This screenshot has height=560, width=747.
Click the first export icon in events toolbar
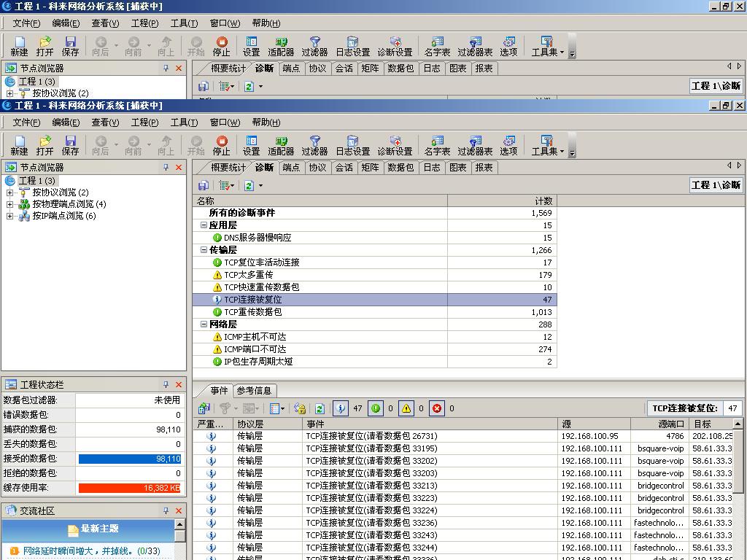[204, 408]
